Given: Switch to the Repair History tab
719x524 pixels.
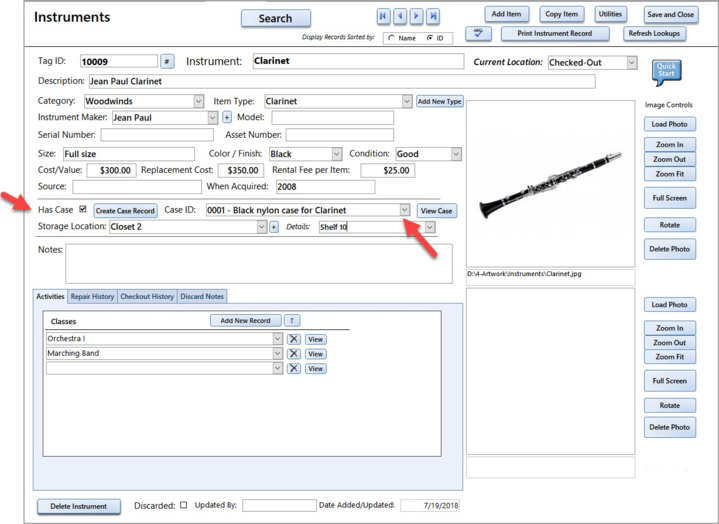Looking at the screenshot, I should (x=92, y=297).
